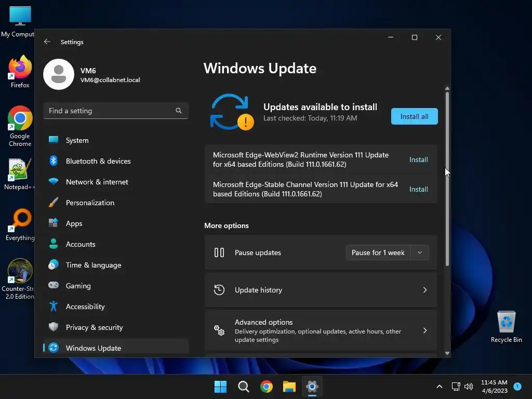
Task: Click the Gaming controller icon
Action: [x=54, y=285]
